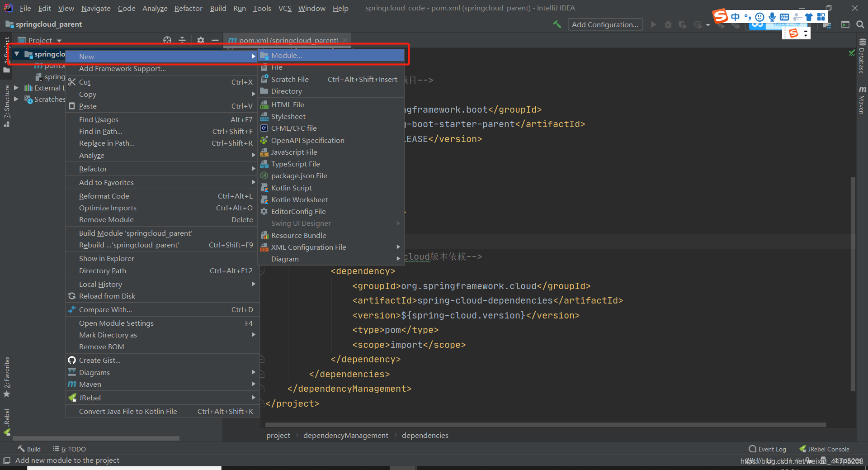Viewport: 868px width, 470px height.
Task: Click the collapse all icon in Project panel
Action: click(182, 40)
